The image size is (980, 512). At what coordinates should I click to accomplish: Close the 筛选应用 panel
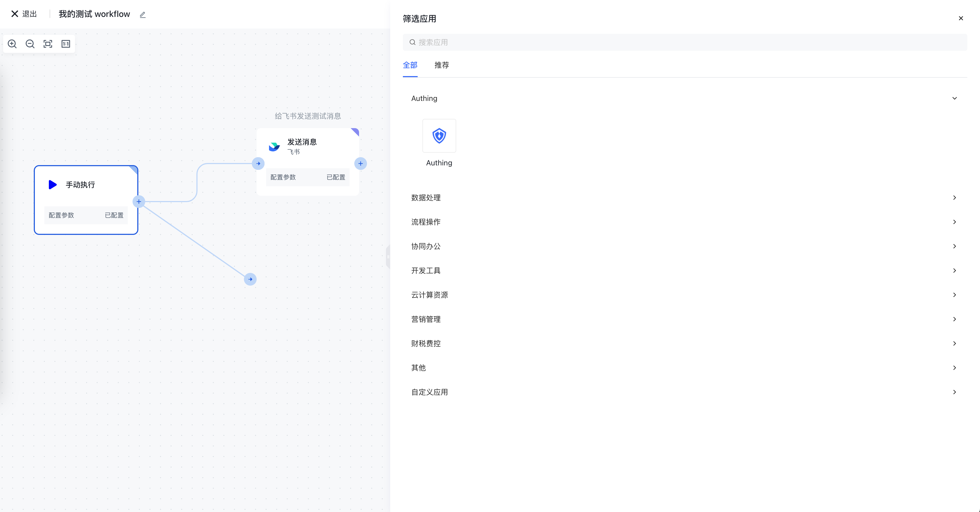tap(961, 18)
